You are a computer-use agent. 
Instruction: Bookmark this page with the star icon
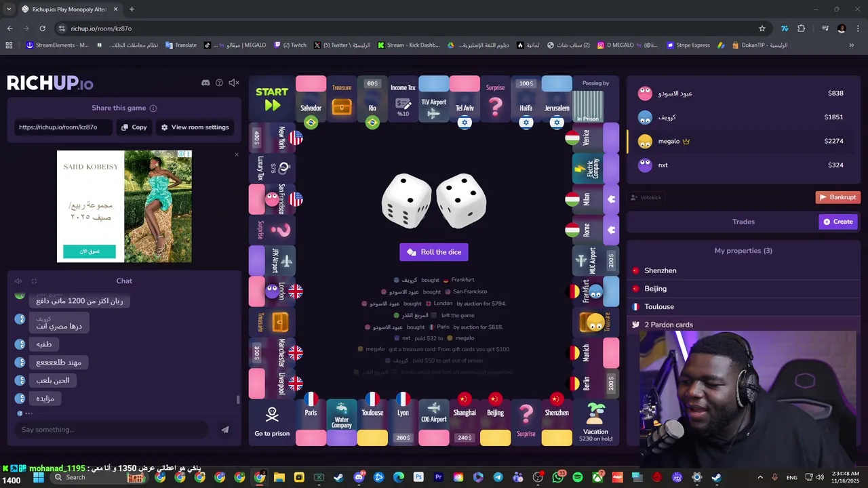pos(762,28)
